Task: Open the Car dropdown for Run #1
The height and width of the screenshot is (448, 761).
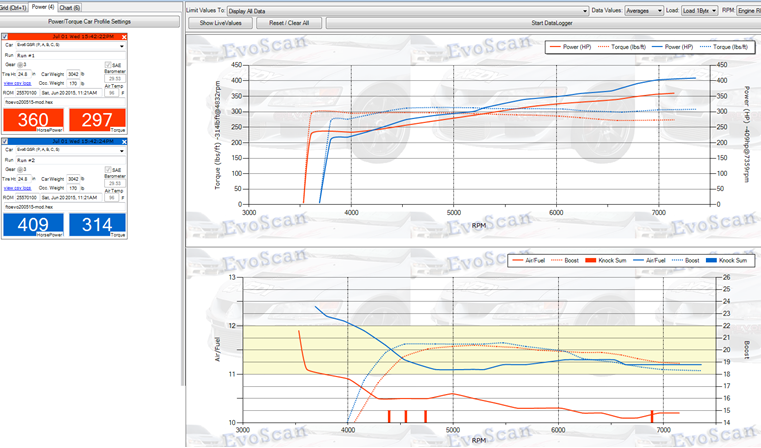Action: click(x=121, y=46)
